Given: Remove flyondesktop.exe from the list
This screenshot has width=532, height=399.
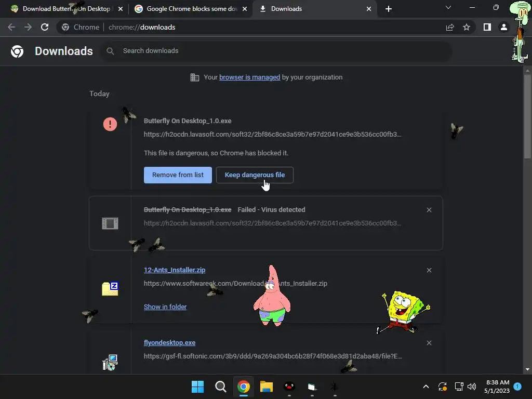Looking at the screenshot, I should [x=429, y=343].
